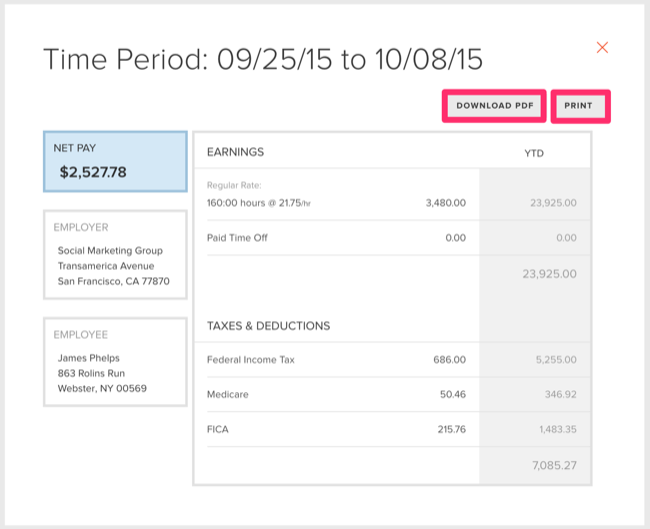Click the Regular Rate label

pyautogui.click(x=234, y=185)
